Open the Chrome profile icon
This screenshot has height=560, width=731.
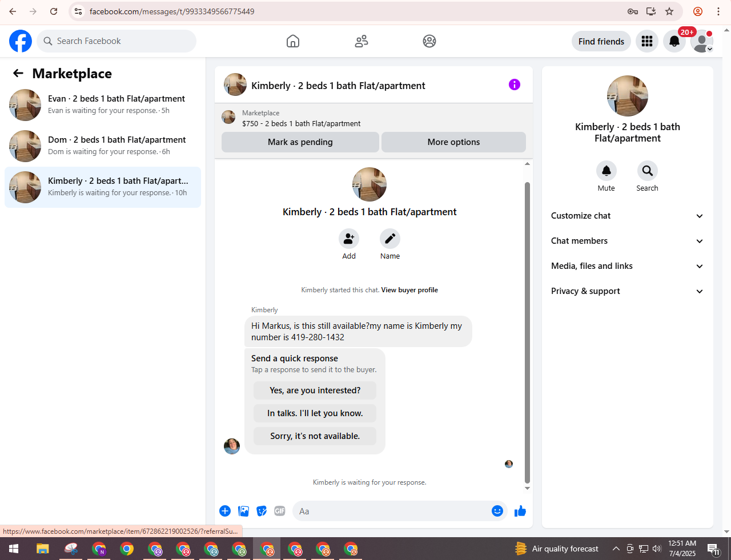click(698, 11)
